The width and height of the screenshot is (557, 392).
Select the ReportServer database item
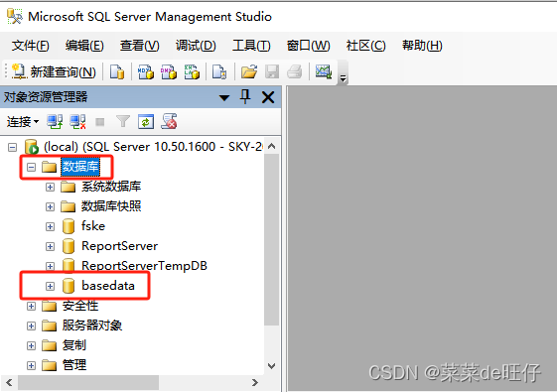click(x=120, y=246)
